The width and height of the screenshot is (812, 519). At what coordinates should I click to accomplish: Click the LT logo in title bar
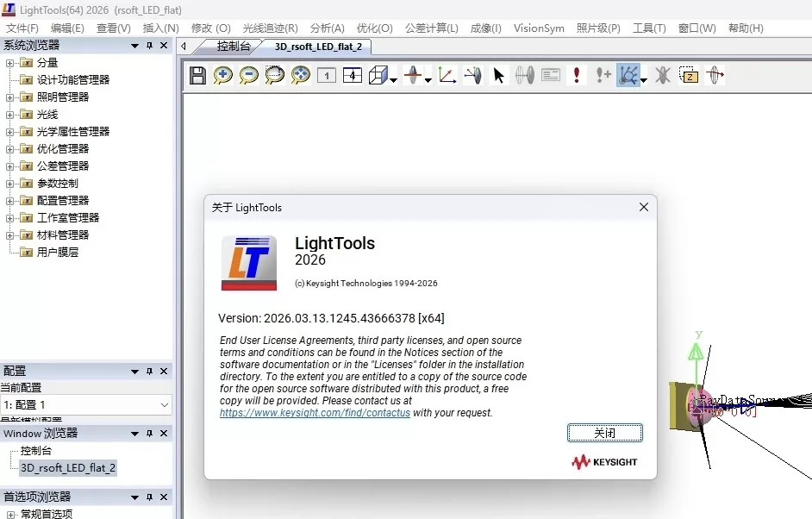pyautogui.click(x=9, y=9)
